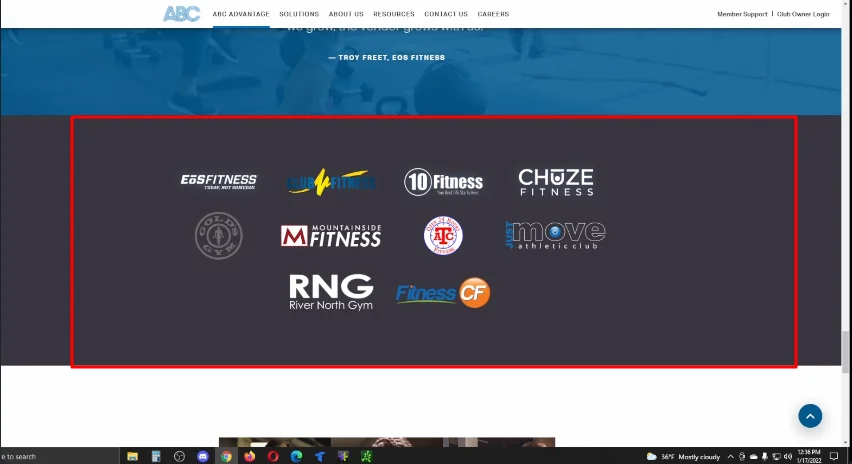Click the scroll-to-top arrow button
Viewport: 852px width, 464px height.
(x=810, y=416)
